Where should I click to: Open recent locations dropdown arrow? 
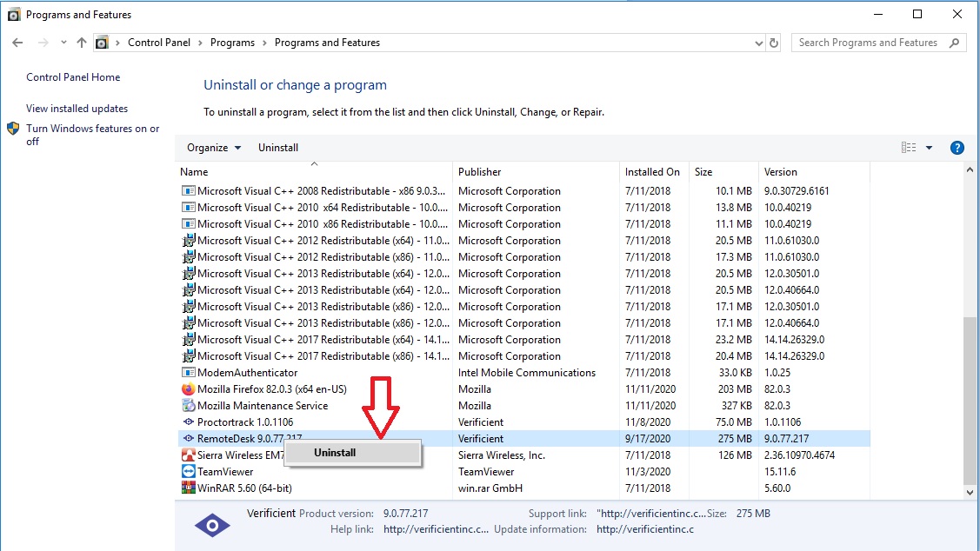[x=63, y=43]
